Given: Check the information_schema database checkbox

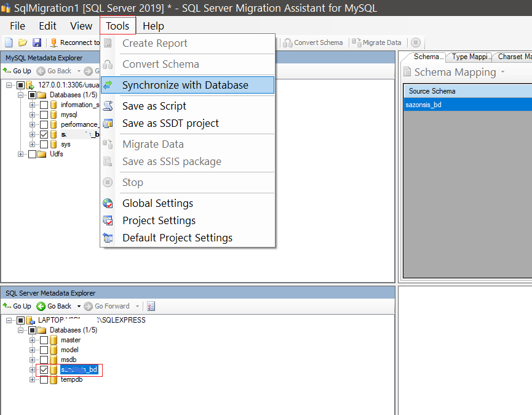Looking at the screenshot, I should pos(45,105).
